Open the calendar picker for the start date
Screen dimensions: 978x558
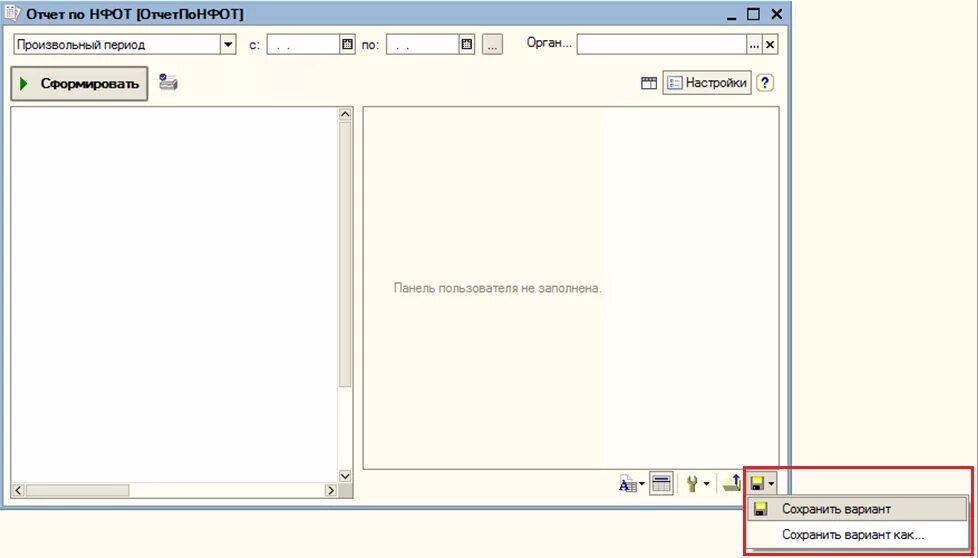coord(347,45)
